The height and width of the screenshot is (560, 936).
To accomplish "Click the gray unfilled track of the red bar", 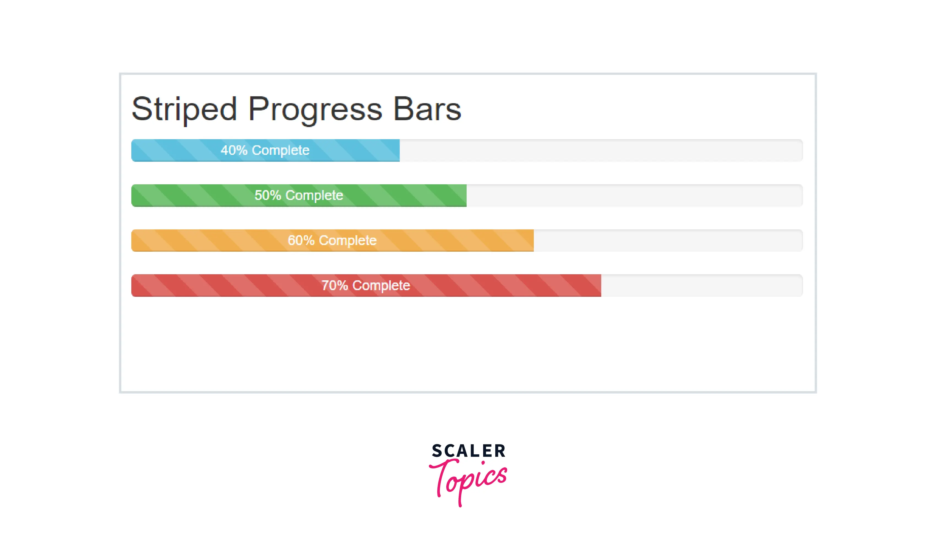I will coord(701,285).
